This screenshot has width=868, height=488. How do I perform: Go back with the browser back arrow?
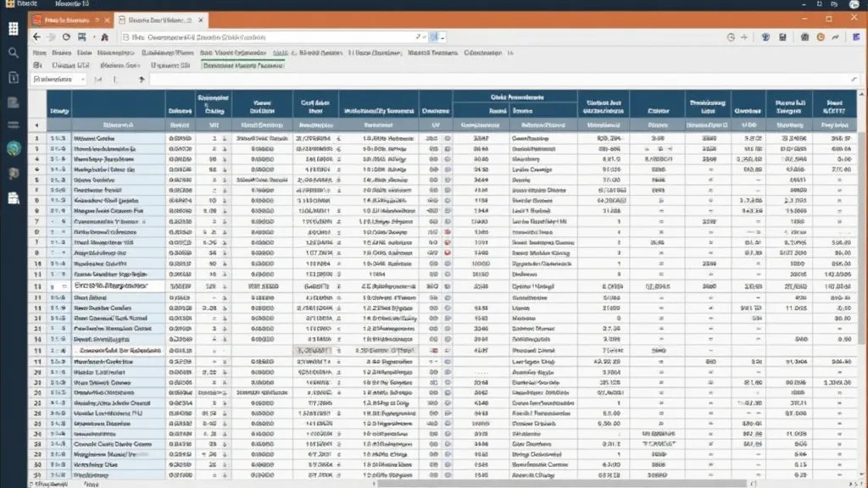pos(36,37)
